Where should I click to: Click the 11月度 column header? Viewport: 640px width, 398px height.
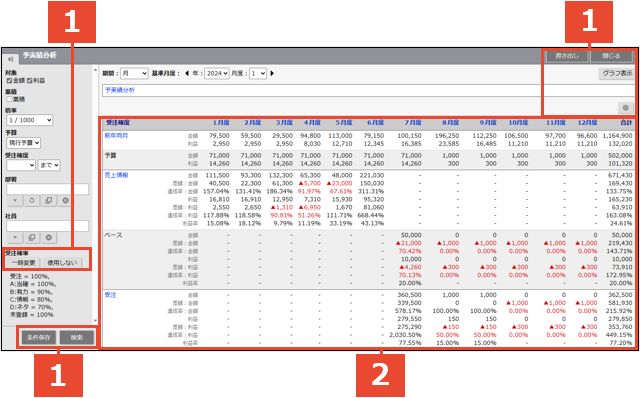click(x=556, y=122)
